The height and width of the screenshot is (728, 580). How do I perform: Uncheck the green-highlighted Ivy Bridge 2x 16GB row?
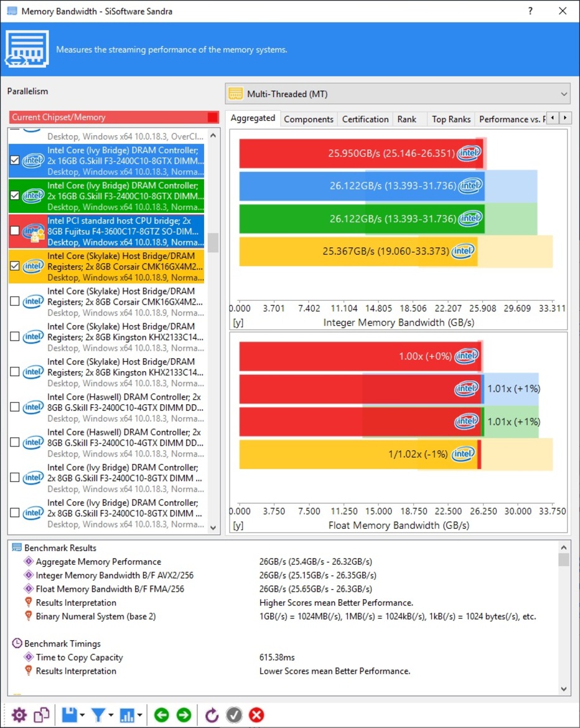click(15, 196)
